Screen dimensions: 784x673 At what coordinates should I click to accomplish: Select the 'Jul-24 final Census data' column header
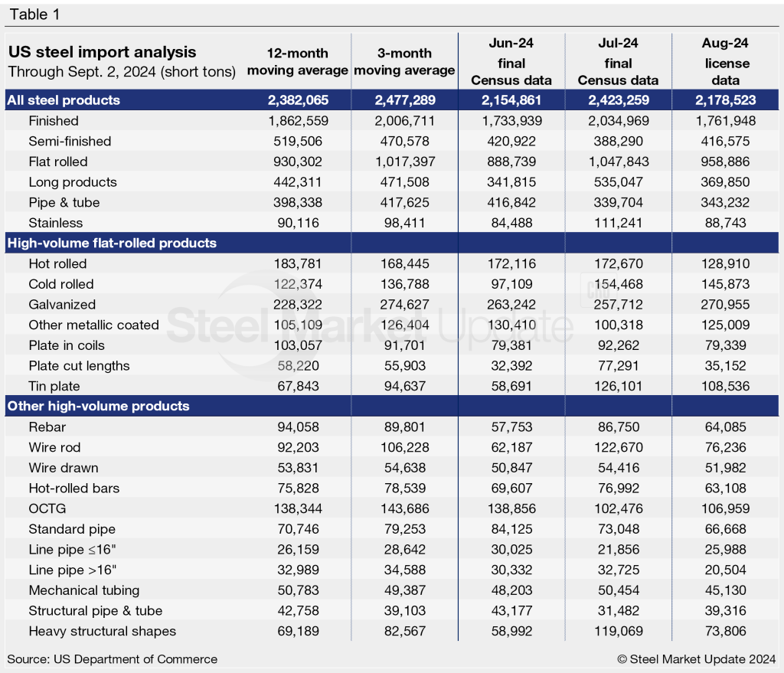pos(618,62)
